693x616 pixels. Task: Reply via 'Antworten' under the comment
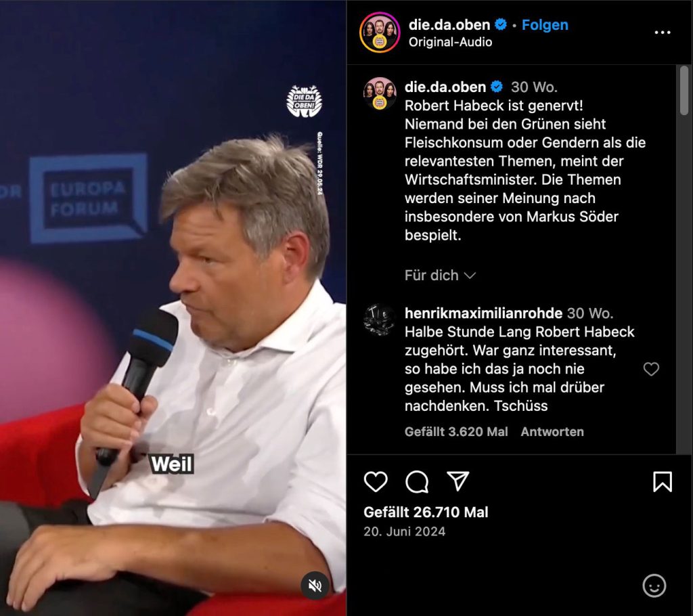pos(552,432)
